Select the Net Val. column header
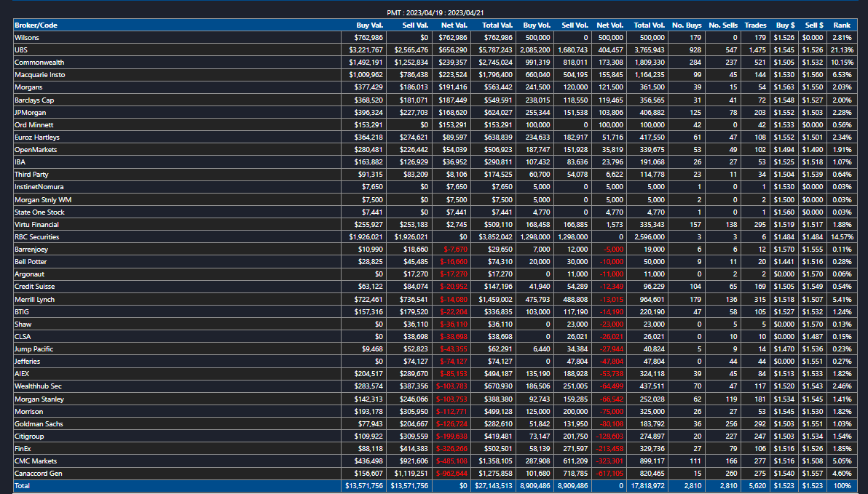This screenshot has height=494, width=868. pyautogui.click(x=454, y=25)
